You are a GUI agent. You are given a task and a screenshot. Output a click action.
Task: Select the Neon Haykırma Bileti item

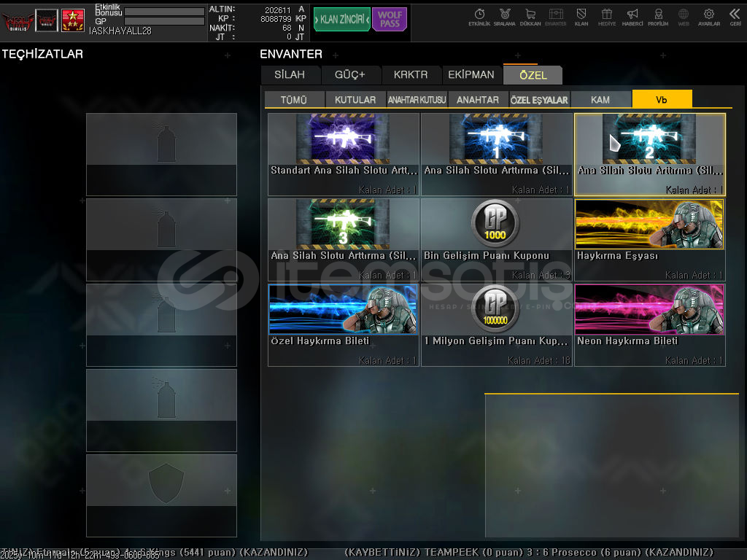tap(649, 324)
